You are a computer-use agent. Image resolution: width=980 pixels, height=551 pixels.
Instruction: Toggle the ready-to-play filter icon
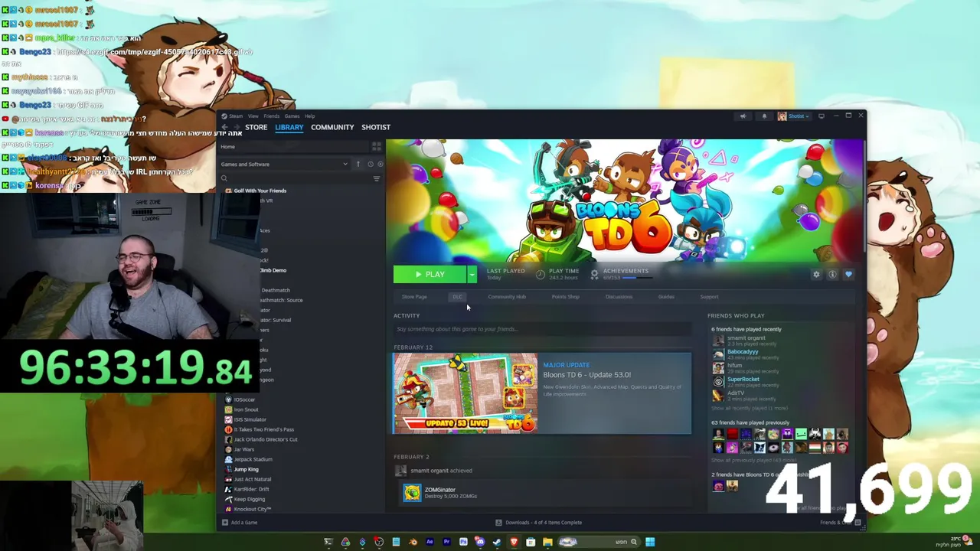(381, 164)
